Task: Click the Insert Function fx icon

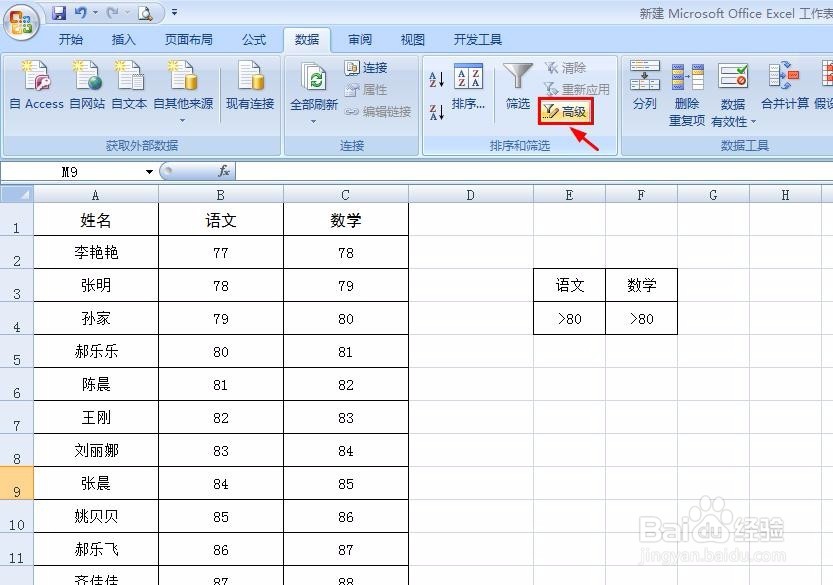Action: pyautogui.click(x=223, y=171)
